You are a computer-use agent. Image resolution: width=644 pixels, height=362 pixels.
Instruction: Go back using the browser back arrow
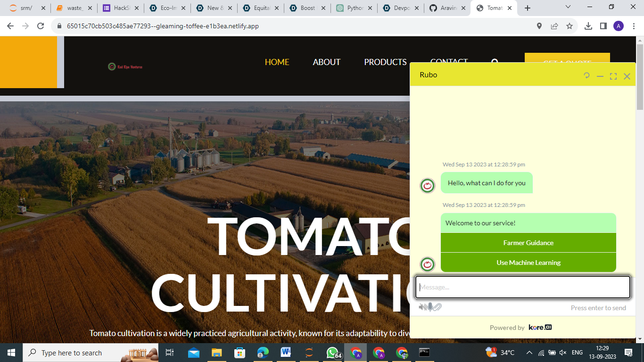(x=10, y=26)
